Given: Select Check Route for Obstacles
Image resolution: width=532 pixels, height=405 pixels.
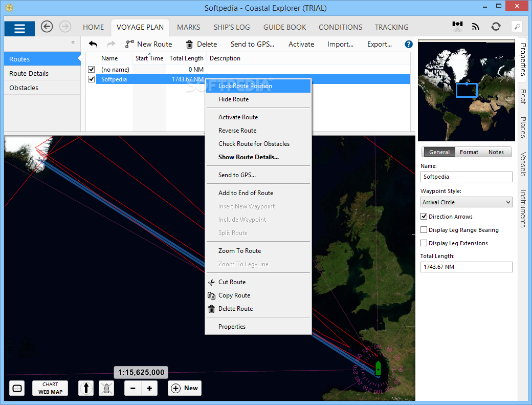Looking at the screenshot, I should [x=258, y=143].
